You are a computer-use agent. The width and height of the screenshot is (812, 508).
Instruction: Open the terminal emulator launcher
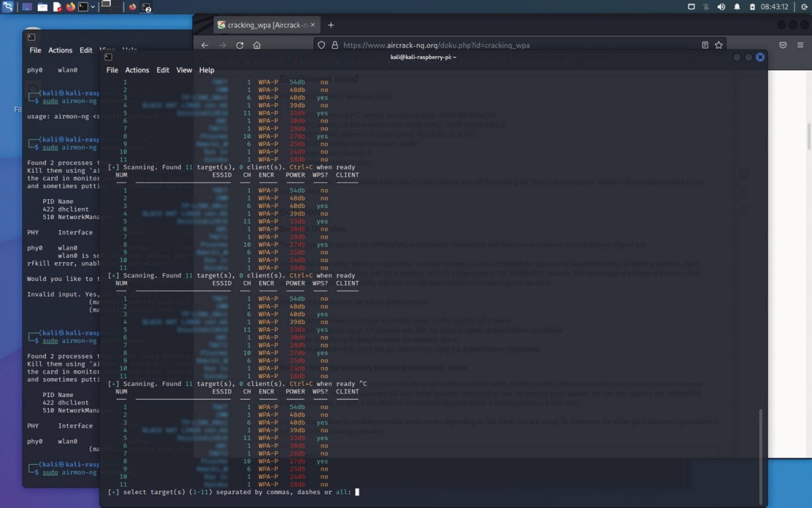click(83, 7)
